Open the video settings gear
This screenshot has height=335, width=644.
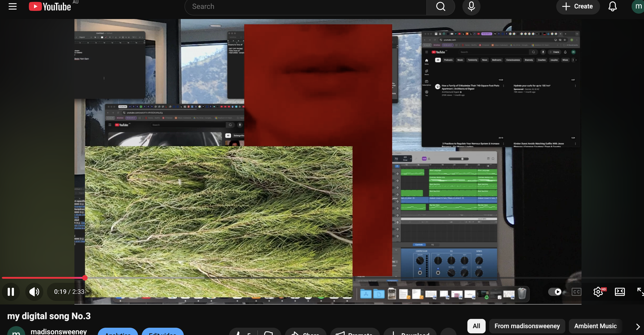pyautogui.click(x=598, y=292)
